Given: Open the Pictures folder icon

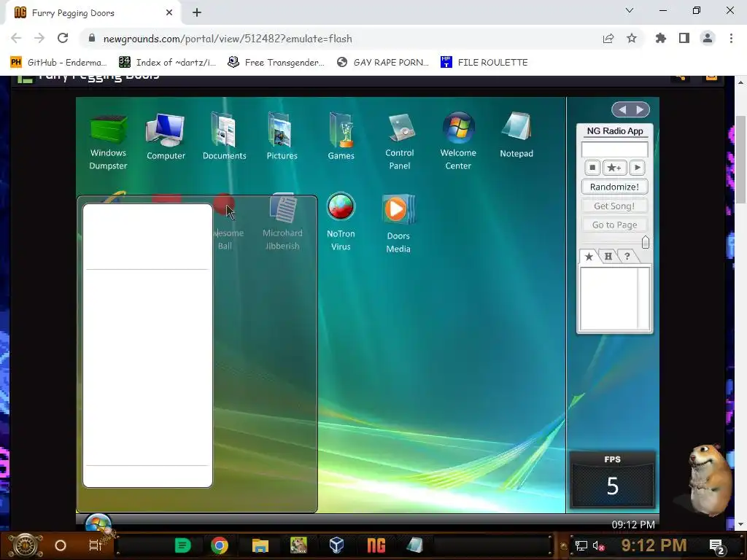Looking at the screenshot, I should click(x=282, y=136).
